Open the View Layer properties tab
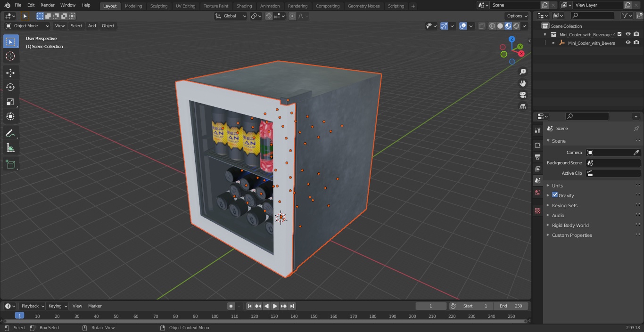The height and width of the screenshot is (332, 644). (537, 169)
